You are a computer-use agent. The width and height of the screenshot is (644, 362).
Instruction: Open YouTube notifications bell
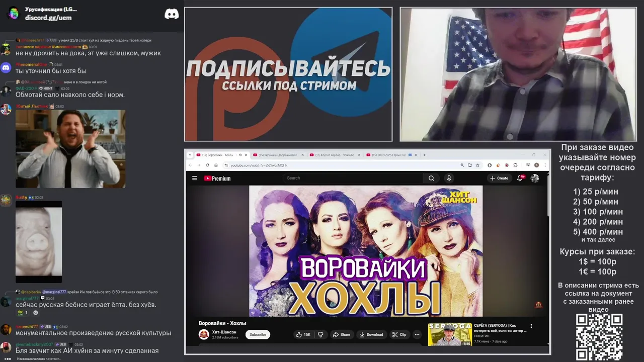tap(521, 178)
